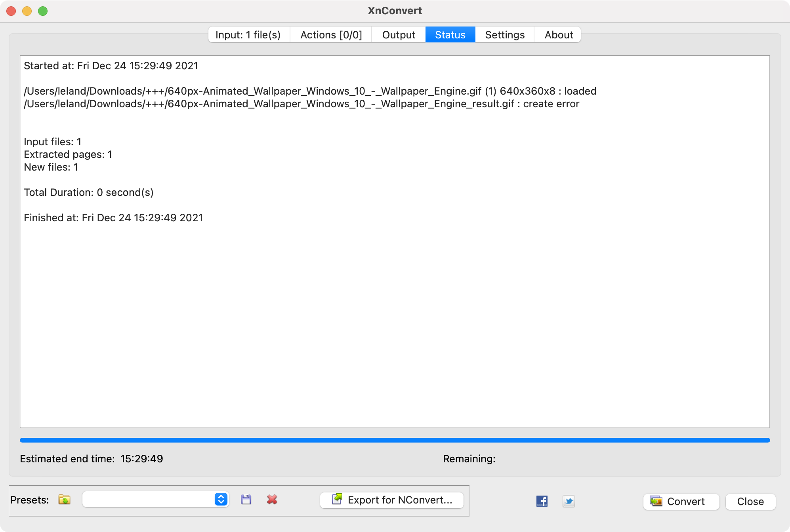Screen dimensions: 790x532
Task: Show the About tab
Action: 559,35
